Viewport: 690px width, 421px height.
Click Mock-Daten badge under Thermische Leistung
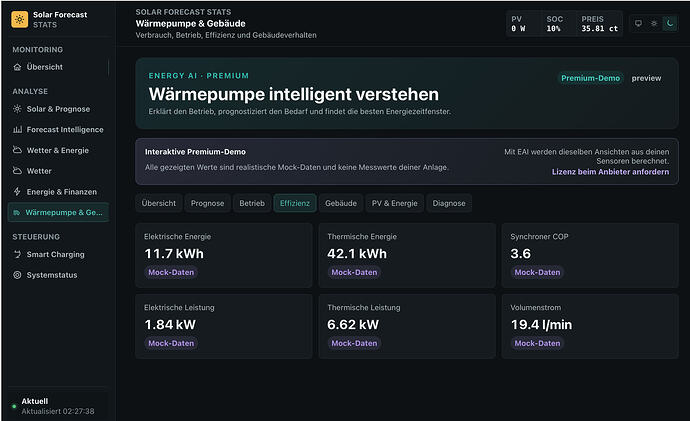coord(354,343)
